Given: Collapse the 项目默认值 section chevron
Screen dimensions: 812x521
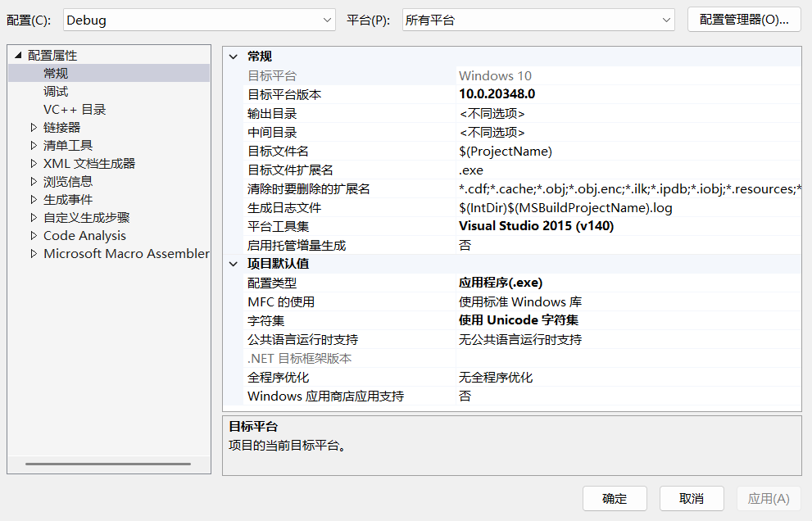Looking at the screenshot, I should [234, 264].
